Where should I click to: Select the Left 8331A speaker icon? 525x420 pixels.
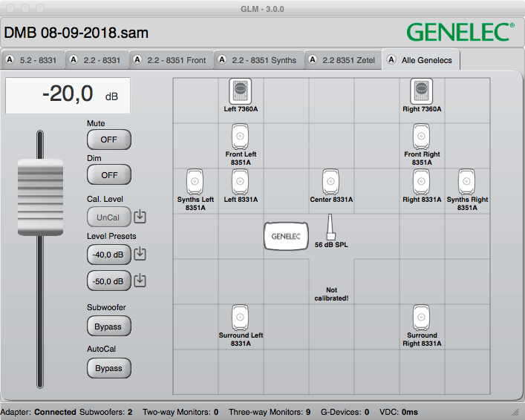241,182
